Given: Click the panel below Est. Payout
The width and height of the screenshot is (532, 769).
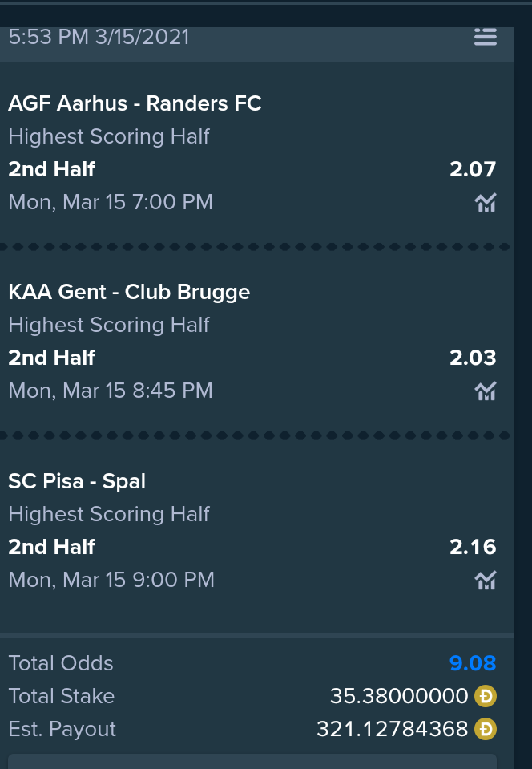Looking at the screenshot, I should pos(252,762).
